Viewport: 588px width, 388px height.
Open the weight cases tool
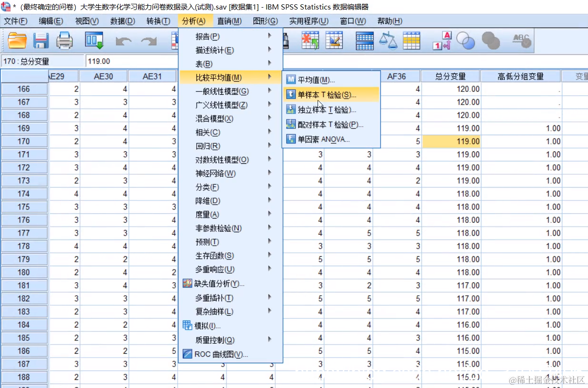click(x=389, y=40)
